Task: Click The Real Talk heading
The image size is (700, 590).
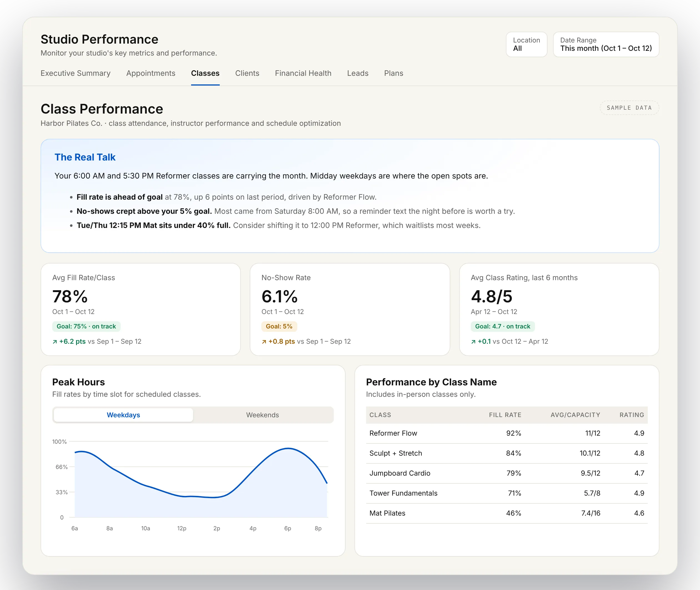Action: click(x=85, y=157)
